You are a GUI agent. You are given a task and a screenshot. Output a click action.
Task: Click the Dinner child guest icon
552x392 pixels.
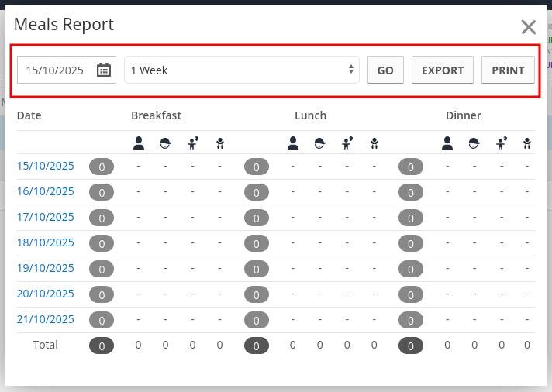point(474,143)
